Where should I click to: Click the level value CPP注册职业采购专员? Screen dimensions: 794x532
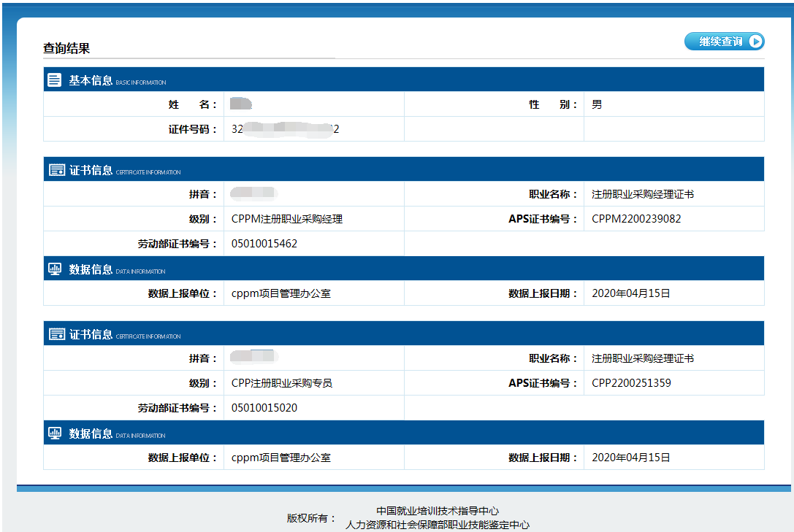(282, 383)
